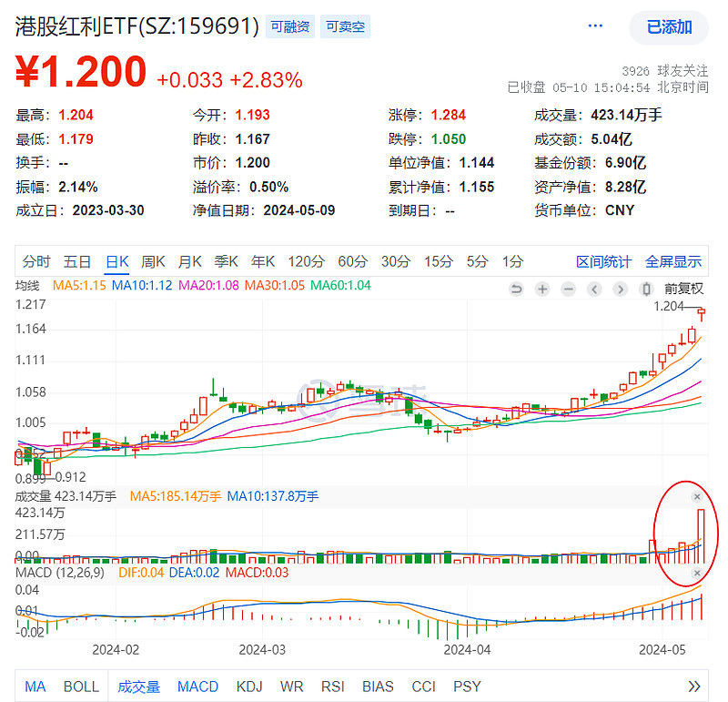
Task: Select the KDJ indicator tab
Action: pyautogui.click(x=249, y=687)
